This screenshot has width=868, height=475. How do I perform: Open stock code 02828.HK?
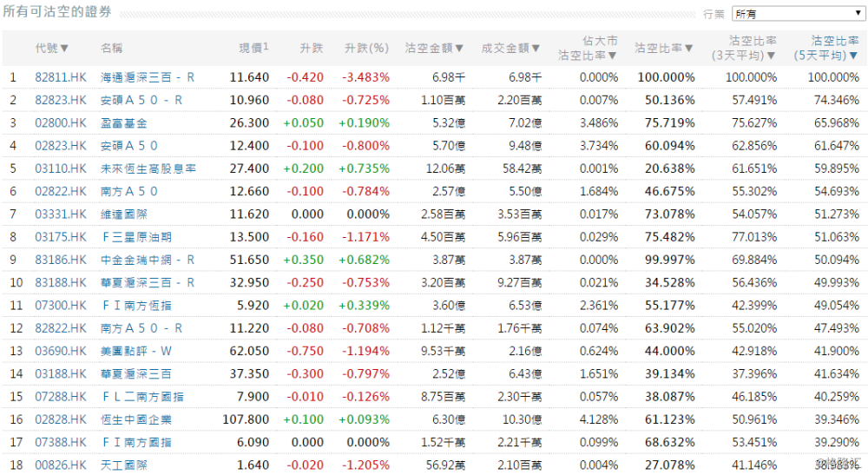point(61,419)
